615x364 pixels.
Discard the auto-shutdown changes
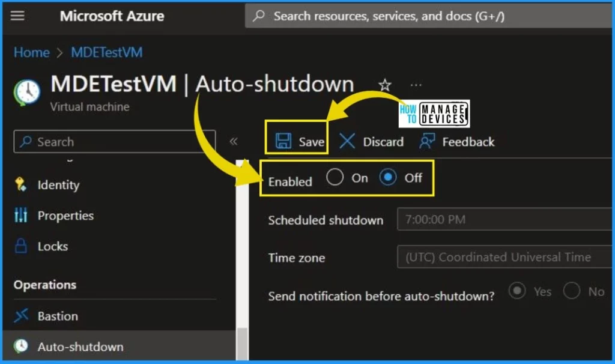pyautogui.click(x=371, y=142)
